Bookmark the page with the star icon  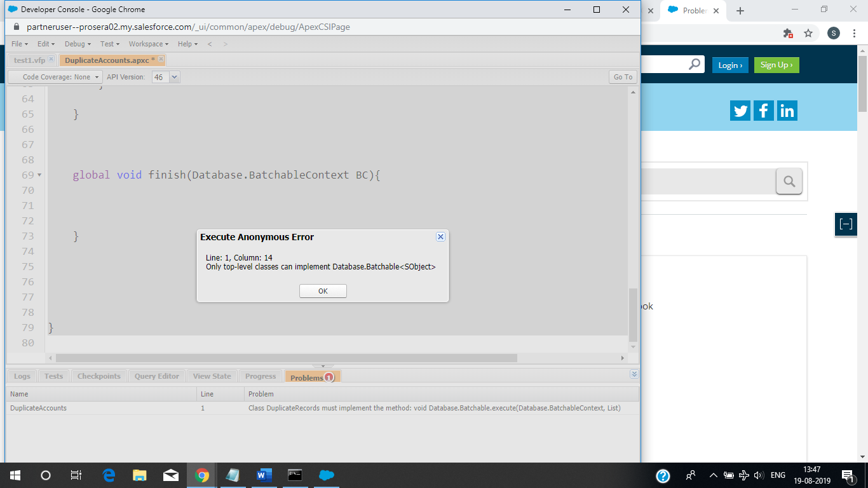pyautogui.click(x=808, y=33)
